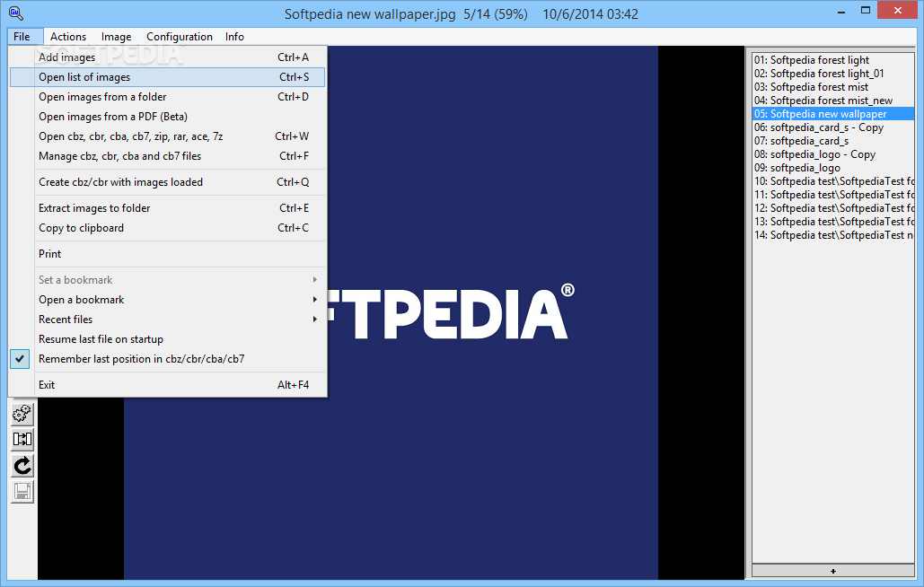Open the Info menu
The height and width of the screenshot is (587, 924).
click(x=234, y=37)
